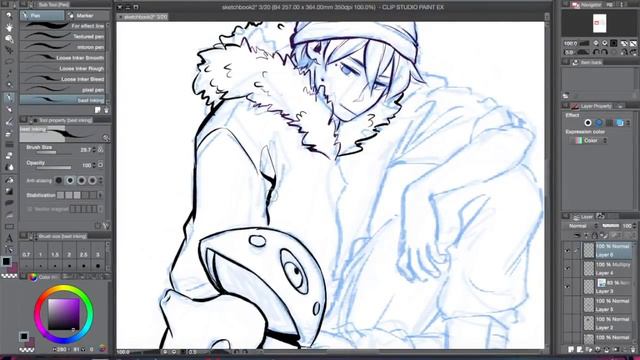Open the Sub Tool panel menu
The height and width of the screenshot is (360, 640).
(x=23, y=4)
